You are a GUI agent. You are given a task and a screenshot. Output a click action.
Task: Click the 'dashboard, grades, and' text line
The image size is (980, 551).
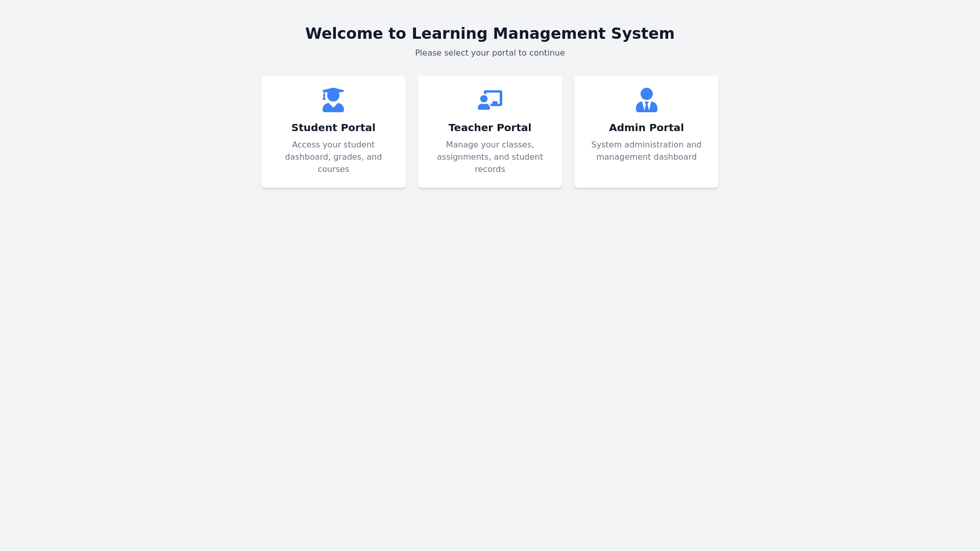pos(333,157)
